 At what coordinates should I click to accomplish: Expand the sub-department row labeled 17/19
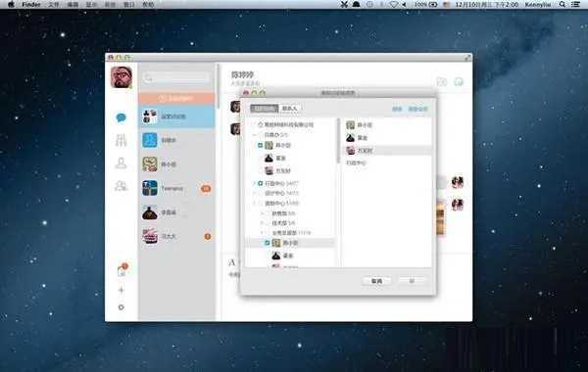(263, 233)
